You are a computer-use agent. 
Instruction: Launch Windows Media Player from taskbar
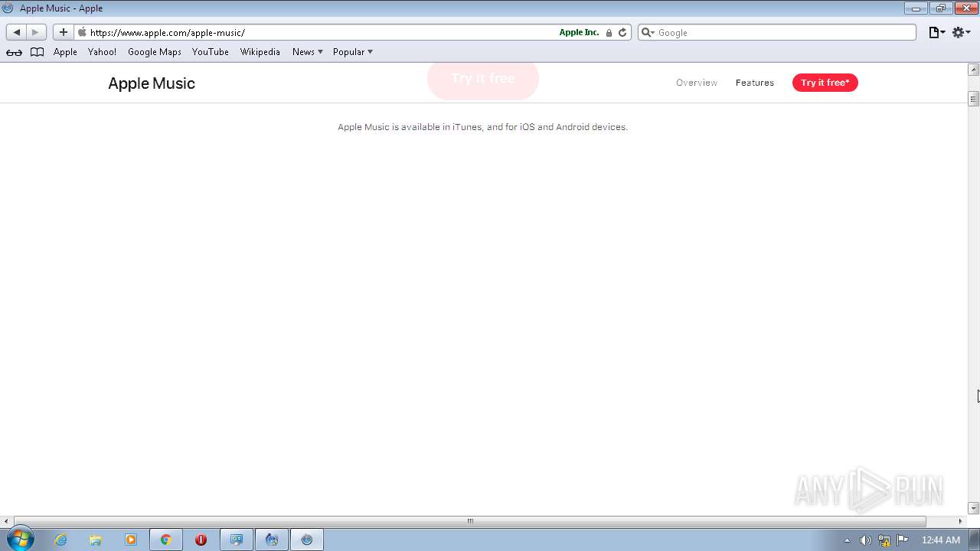pos(130,540)
